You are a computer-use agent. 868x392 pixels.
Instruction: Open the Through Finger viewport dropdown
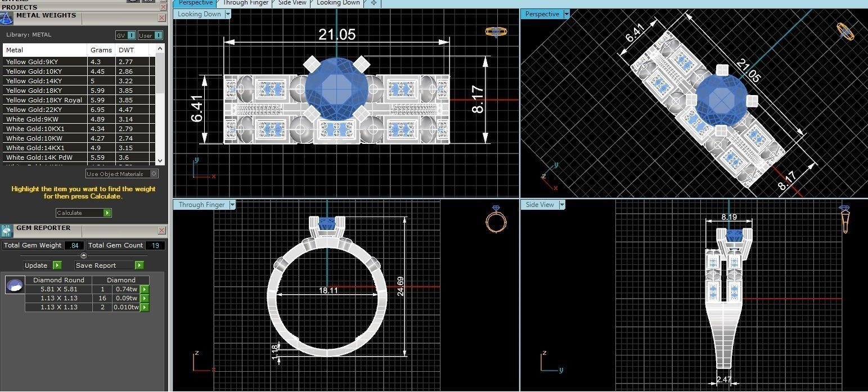pos(232,205)
